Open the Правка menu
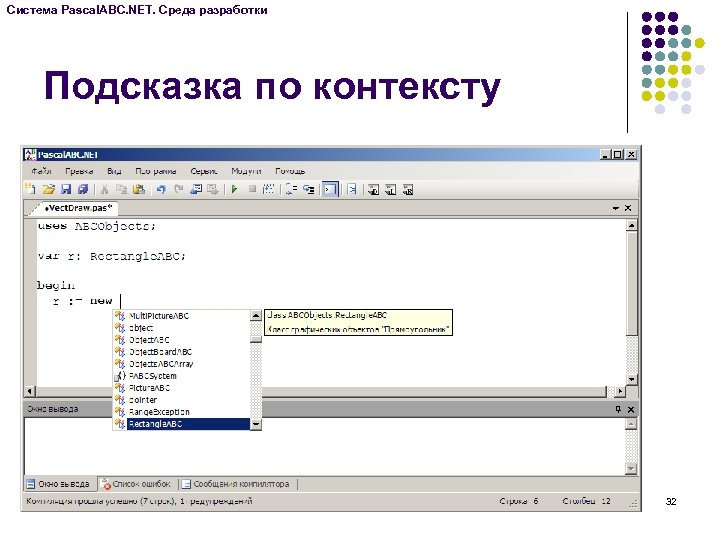 [x=79, y=171]
